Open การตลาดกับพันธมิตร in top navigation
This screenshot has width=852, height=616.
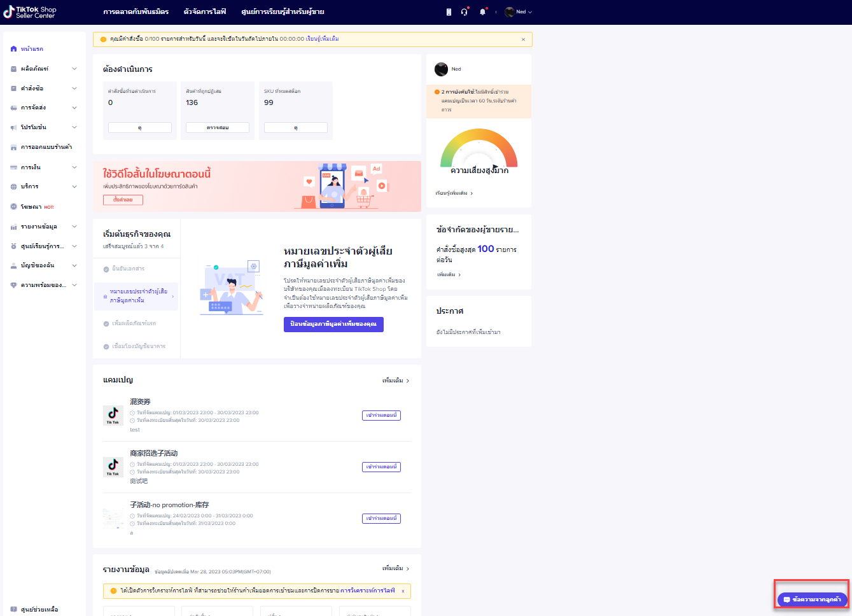136,12
